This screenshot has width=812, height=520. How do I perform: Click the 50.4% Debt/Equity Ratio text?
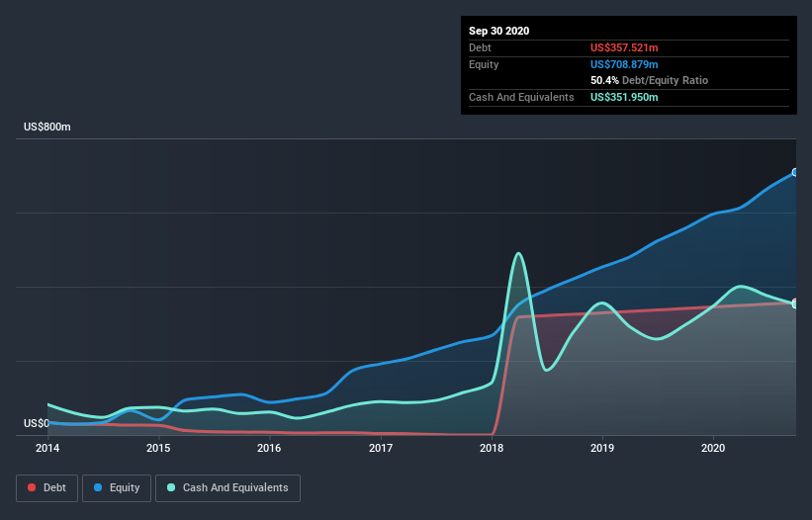pos(650,80)
